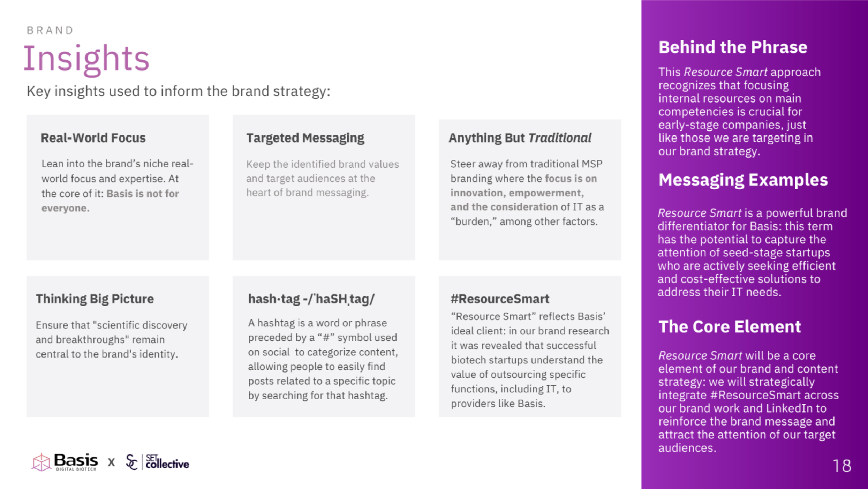The height and width of the screenshot is (489, 868).
Task: Click the 'Messaging Examples' heading
Action: coord(743,180)
